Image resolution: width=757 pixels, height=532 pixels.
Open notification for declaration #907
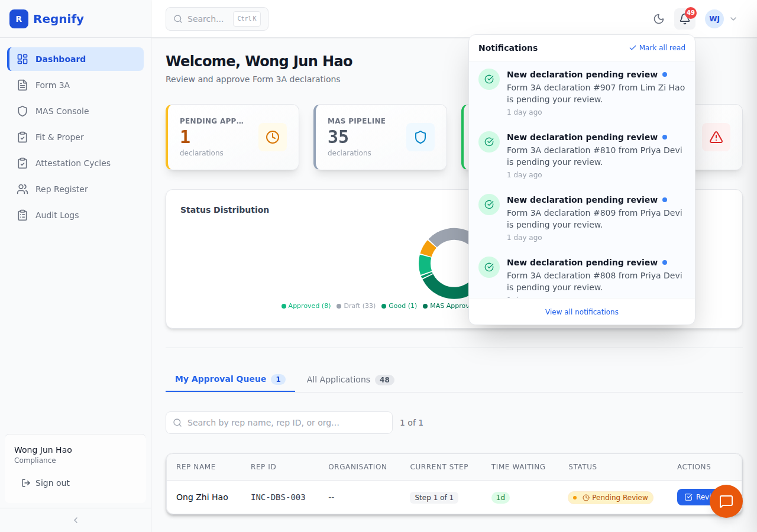tap(582, 93)
